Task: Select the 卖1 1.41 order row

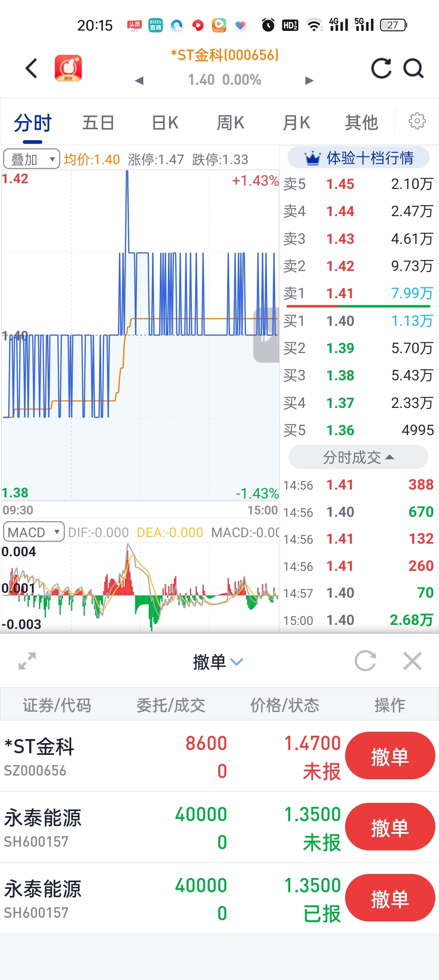Action: tap(358, 293)
